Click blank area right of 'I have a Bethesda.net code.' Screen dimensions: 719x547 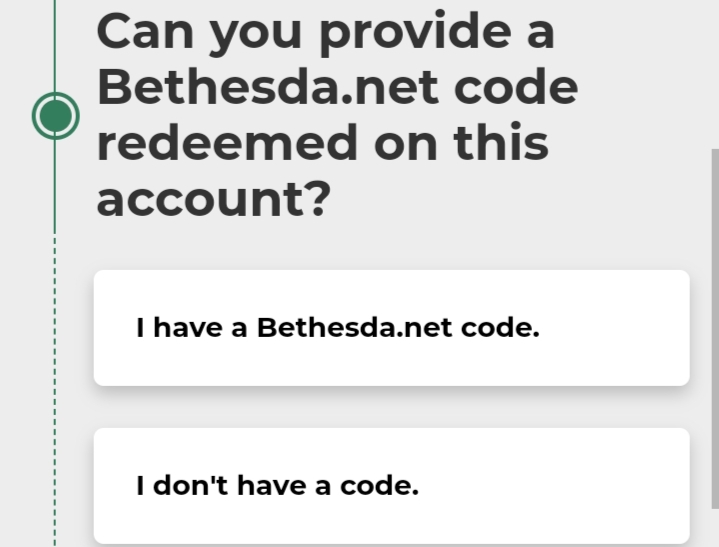click(x=612, y=328)
